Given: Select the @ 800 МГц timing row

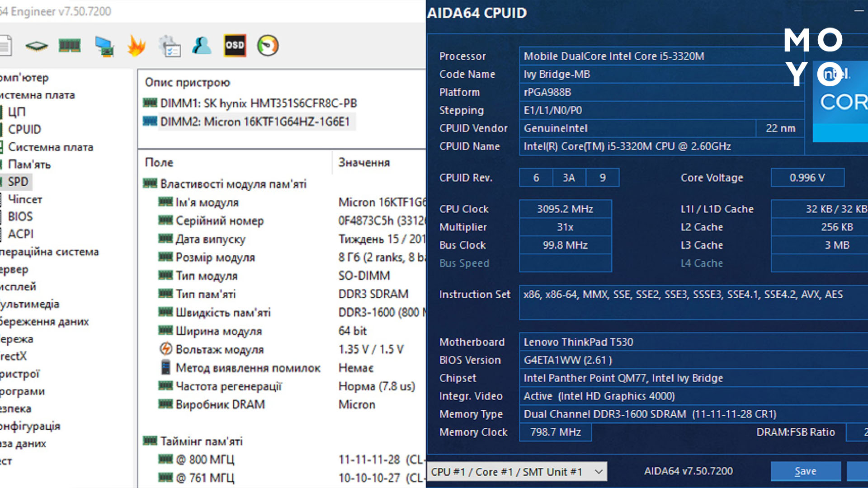Looking at the screenshot, I should (292, 460).
